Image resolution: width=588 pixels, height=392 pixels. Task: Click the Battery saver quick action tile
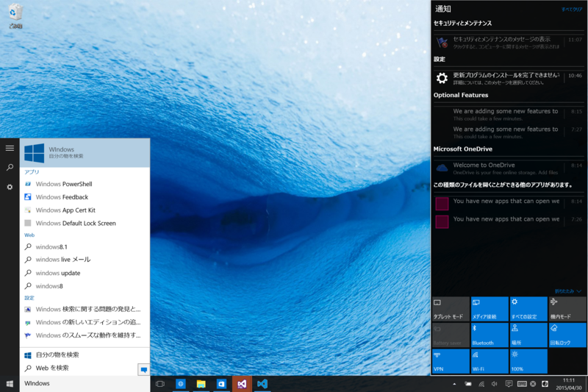coord(451,335)
